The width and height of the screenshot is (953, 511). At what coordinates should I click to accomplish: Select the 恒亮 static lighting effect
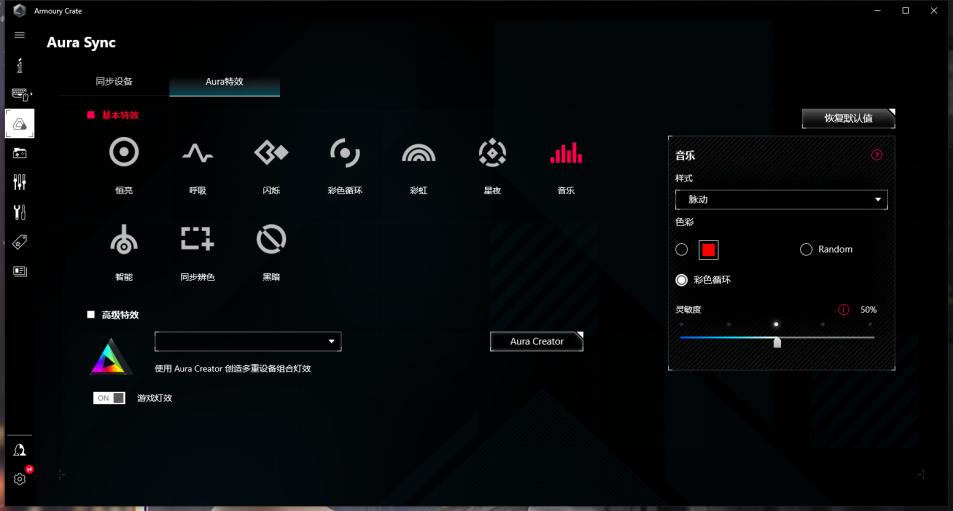click(x=124, y=153)
